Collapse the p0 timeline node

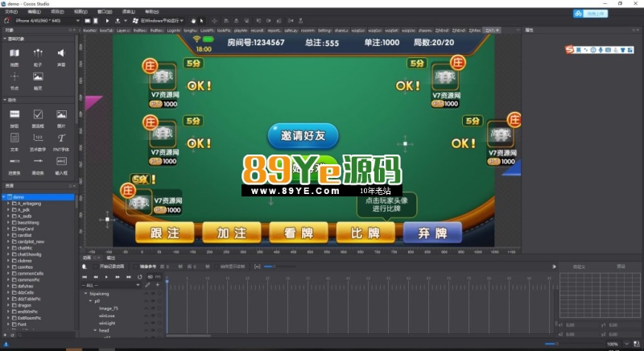tap(91, 301)
